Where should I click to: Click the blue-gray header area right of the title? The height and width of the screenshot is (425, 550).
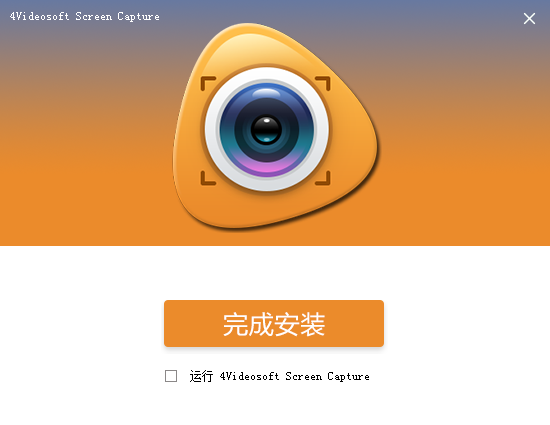click(x=340, y=16)
